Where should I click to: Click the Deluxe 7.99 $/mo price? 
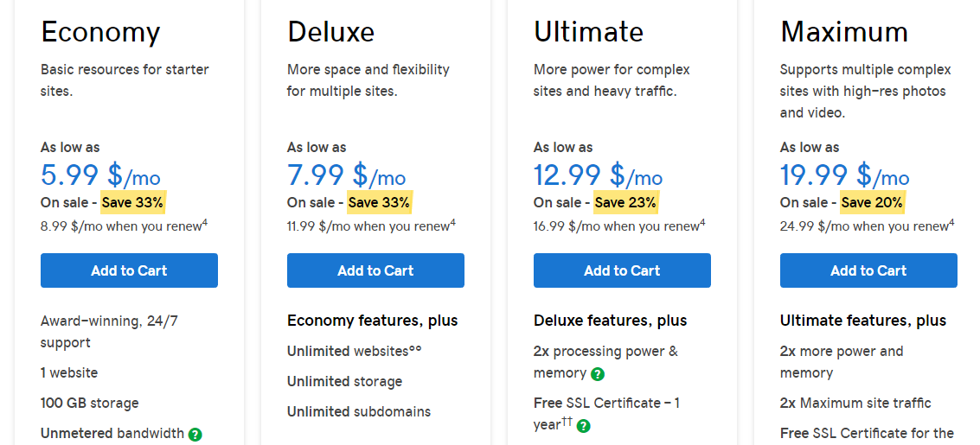click(x=347, y=175)
